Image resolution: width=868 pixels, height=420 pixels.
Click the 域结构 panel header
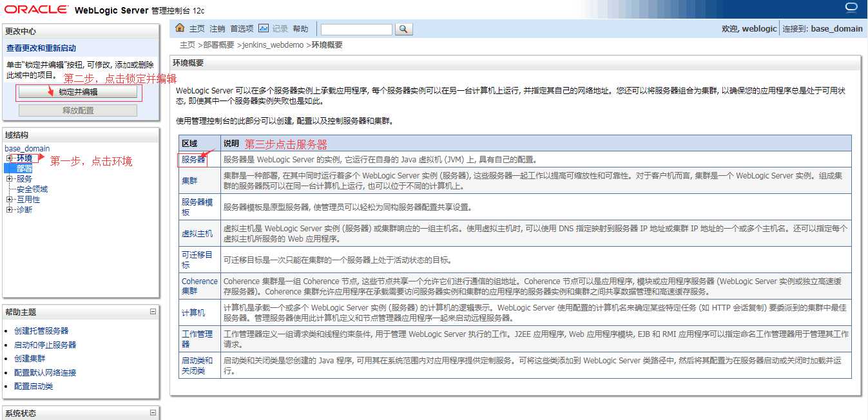pos(17,135)
